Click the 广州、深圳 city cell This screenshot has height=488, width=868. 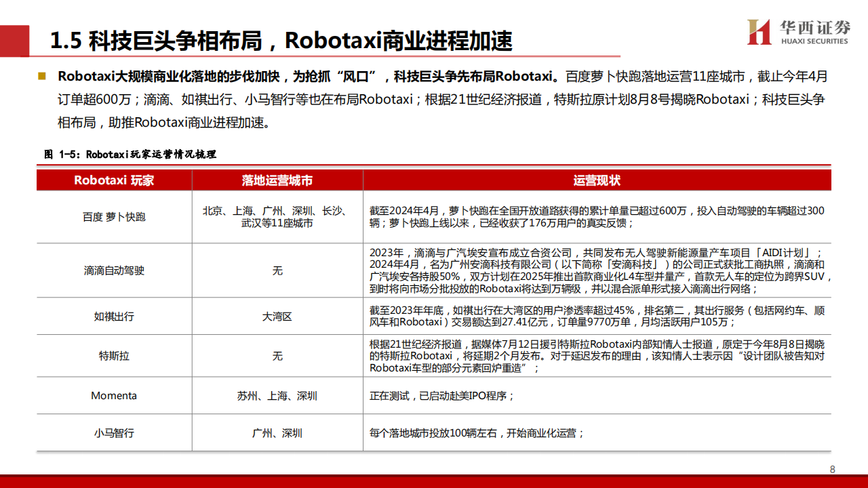277,432
